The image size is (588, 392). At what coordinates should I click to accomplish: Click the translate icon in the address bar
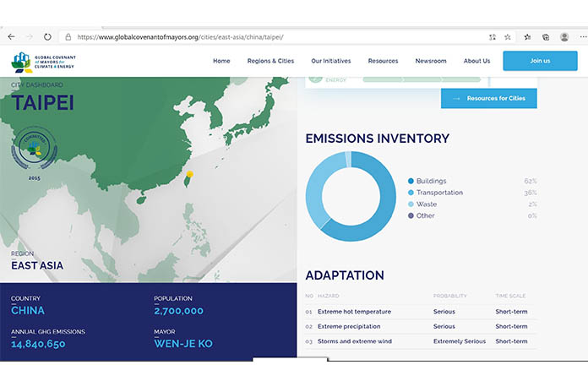[492, 37]
